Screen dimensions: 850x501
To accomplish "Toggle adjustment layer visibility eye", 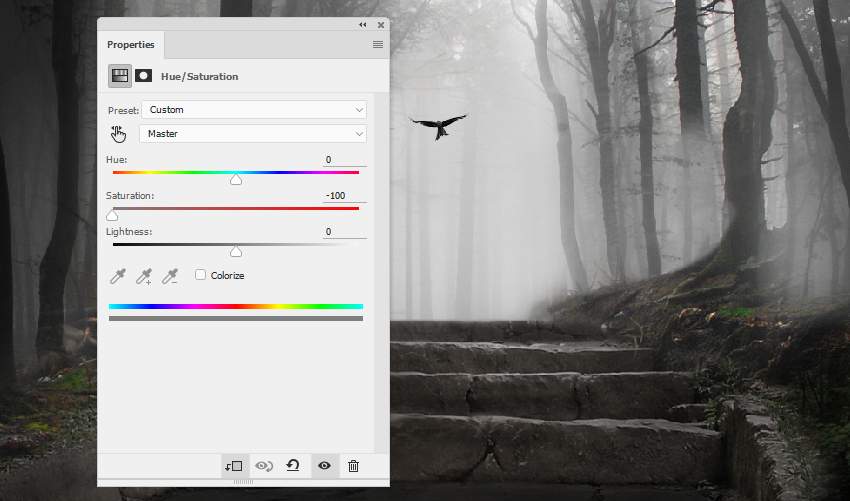I will (x=324, y=466).
